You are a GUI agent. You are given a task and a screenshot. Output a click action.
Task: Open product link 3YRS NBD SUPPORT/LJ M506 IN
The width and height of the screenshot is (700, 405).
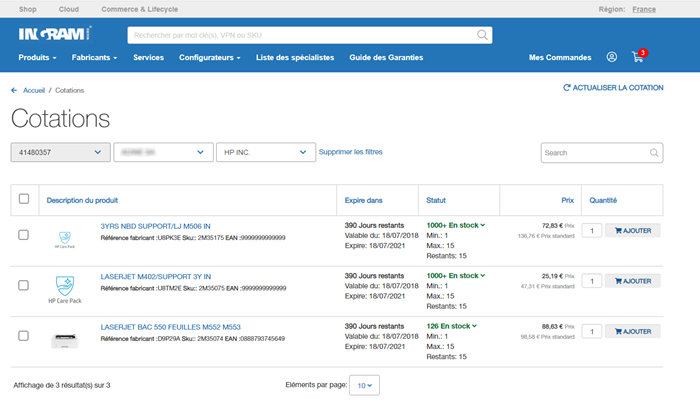tap(155, 226)
